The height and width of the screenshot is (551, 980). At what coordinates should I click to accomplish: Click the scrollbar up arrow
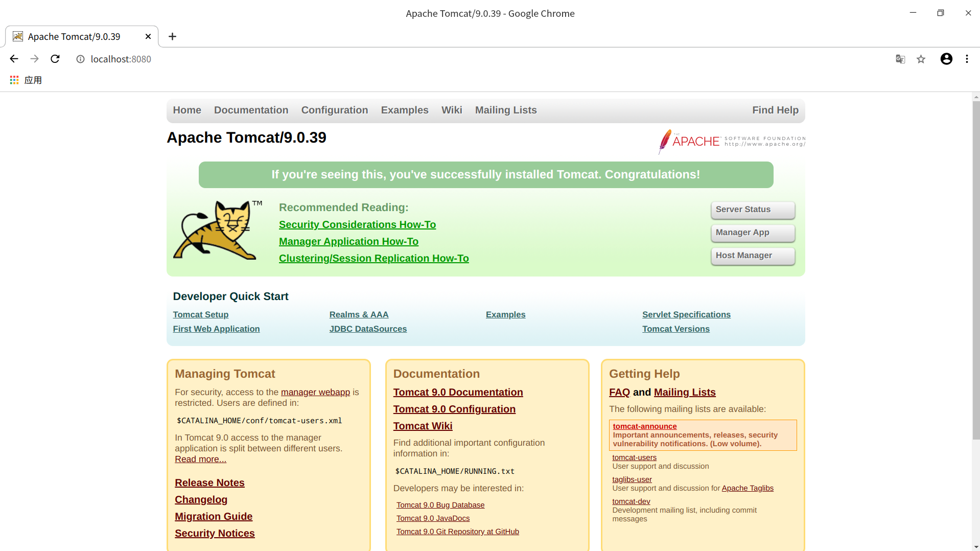976,97
